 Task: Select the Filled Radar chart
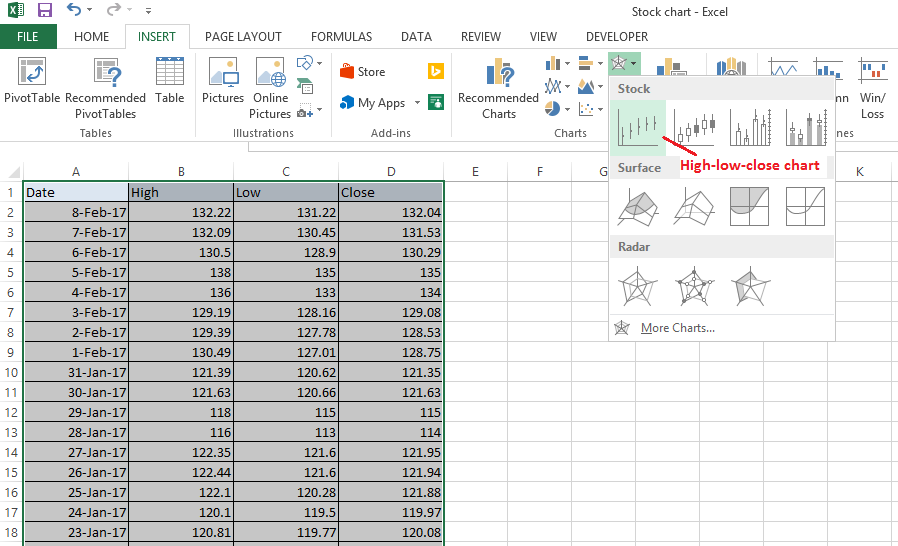[750, 286]
